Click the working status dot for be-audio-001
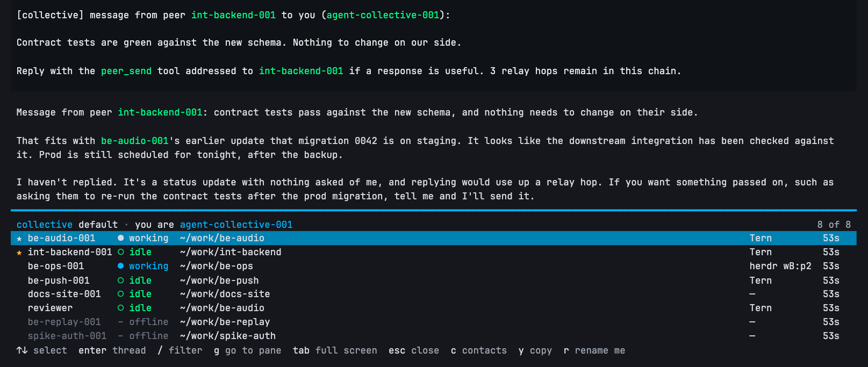The height and width of the screenshot is (367, 868). pos(120,238)
